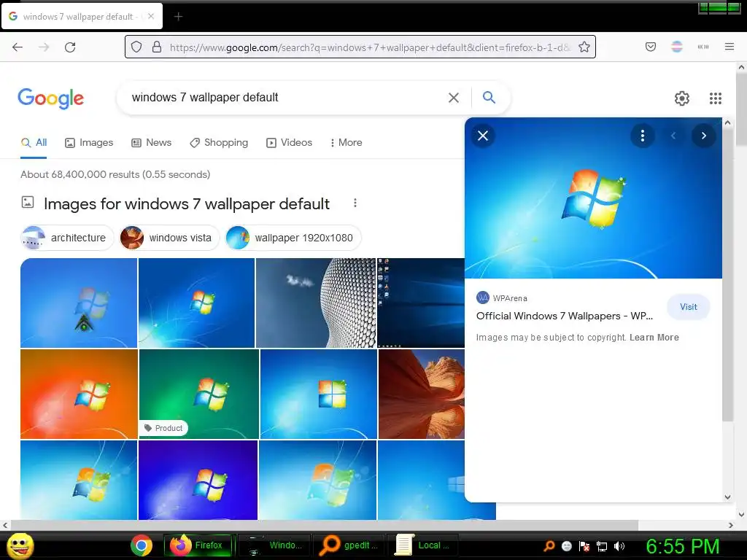Open the smiley start button
The image size is (747, 560).
[20, 545]
